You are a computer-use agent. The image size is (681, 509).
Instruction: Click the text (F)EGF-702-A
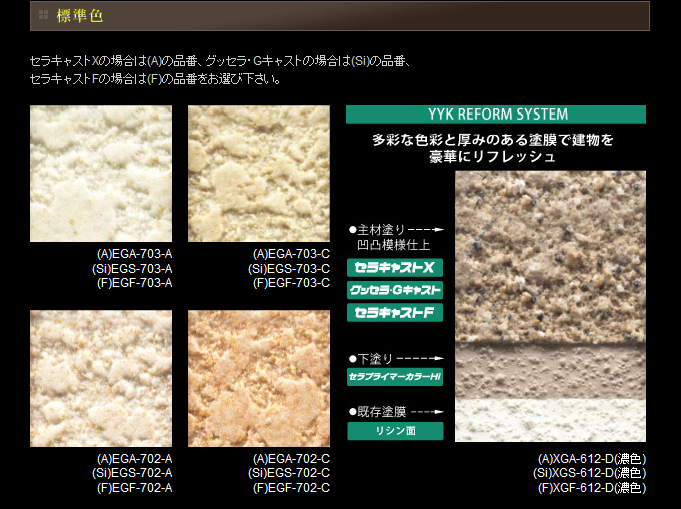135,488
